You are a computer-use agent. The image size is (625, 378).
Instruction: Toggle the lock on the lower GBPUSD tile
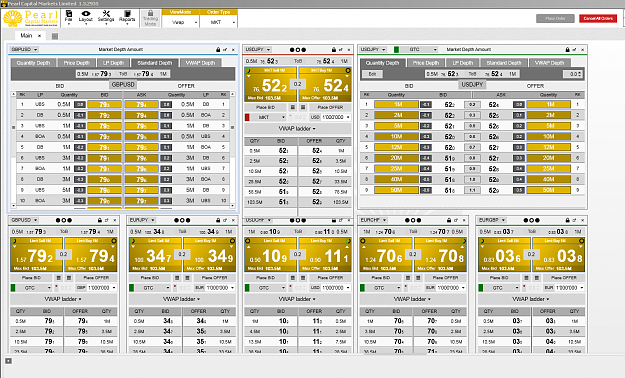(x=100, y=220)
